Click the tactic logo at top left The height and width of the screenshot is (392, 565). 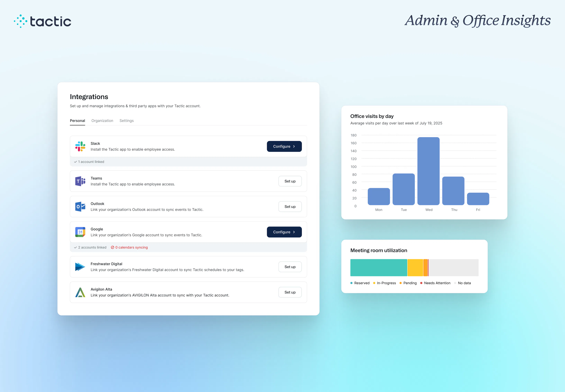tap(43, 21)
